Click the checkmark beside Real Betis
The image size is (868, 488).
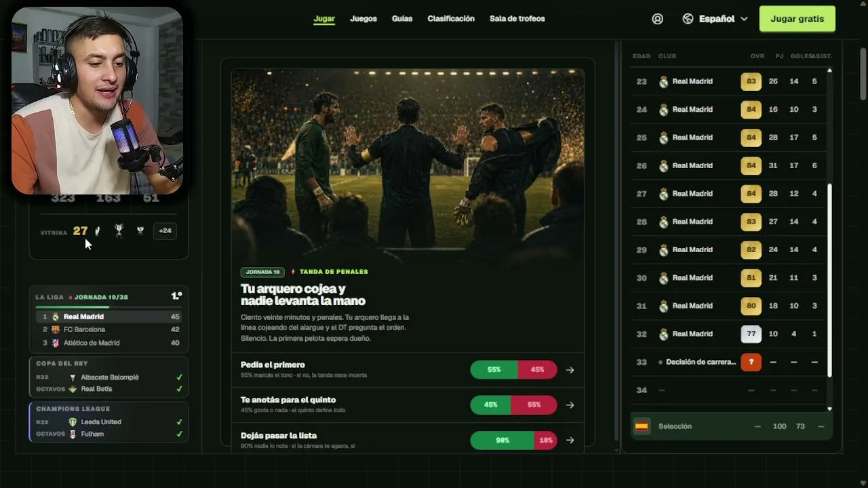tap(179, 389)
